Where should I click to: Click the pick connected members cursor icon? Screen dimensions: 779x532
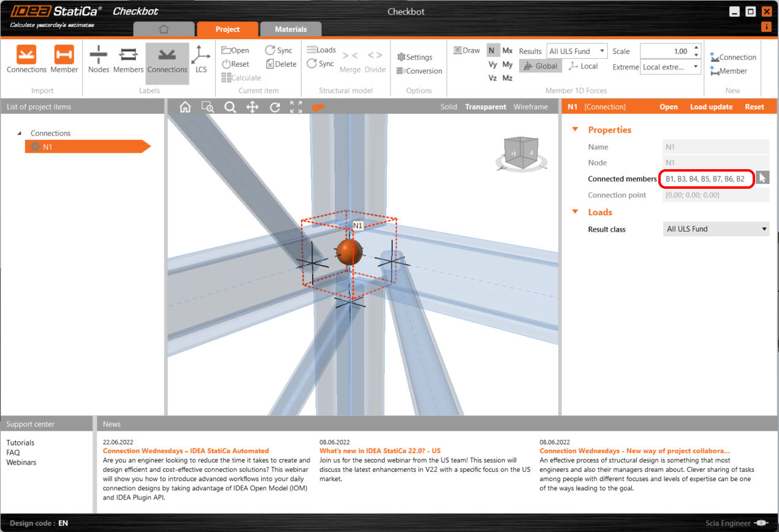tap(762, 178)
